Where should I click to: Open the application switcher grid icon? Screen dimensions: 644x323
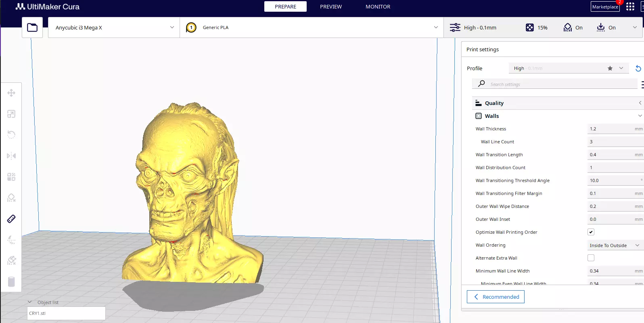click(630, 7)
